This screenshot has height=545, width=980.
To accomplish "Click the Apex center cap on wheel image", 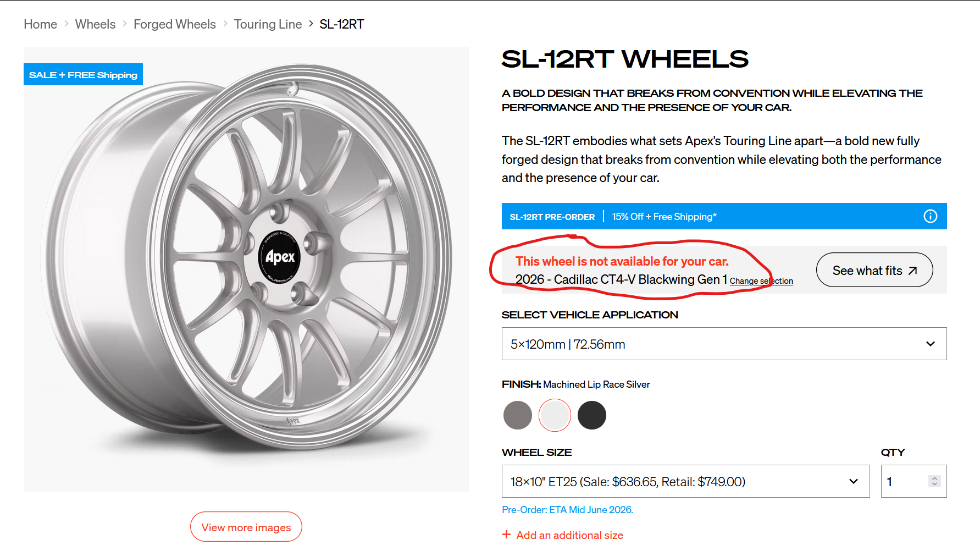I will [279, 257].
